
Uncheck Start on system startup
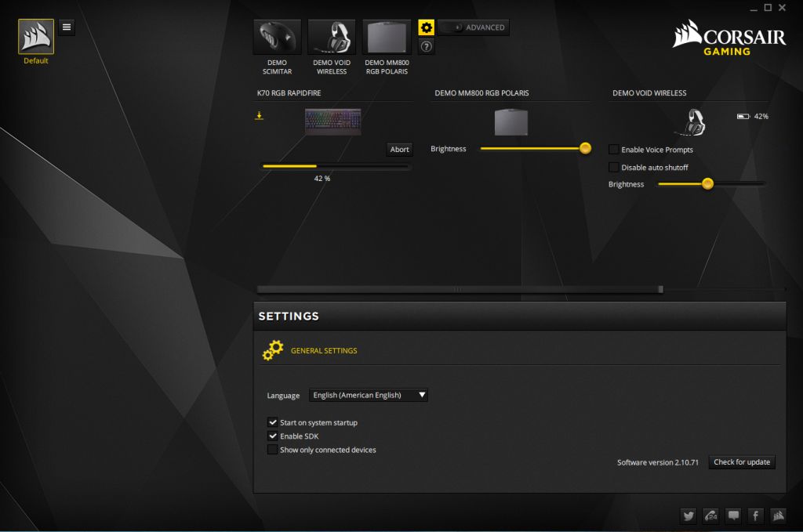272,422
